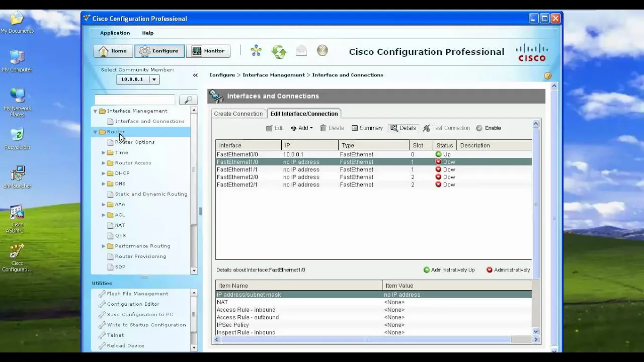Select Interface and Connections tree item
This screenshot has height=362, width=644.
click(x=149, y=121)
